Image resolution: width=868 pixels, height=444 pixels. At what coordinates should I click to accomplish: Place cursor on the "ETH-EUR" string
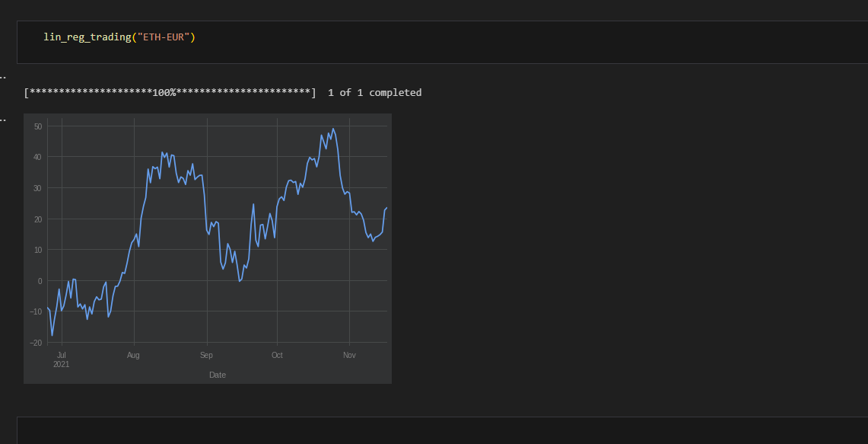(164, 37)
